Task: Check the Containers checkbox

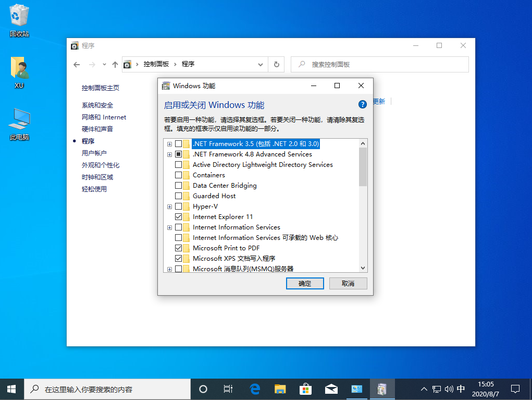Action: tap(179, 175)
